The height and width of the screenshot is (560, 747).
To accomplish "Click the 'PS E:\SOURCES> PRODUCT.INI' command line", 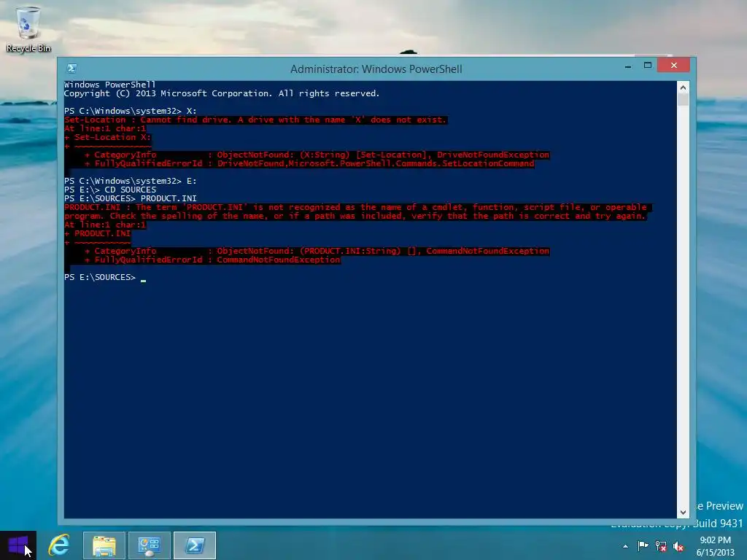I will [130, 198].
